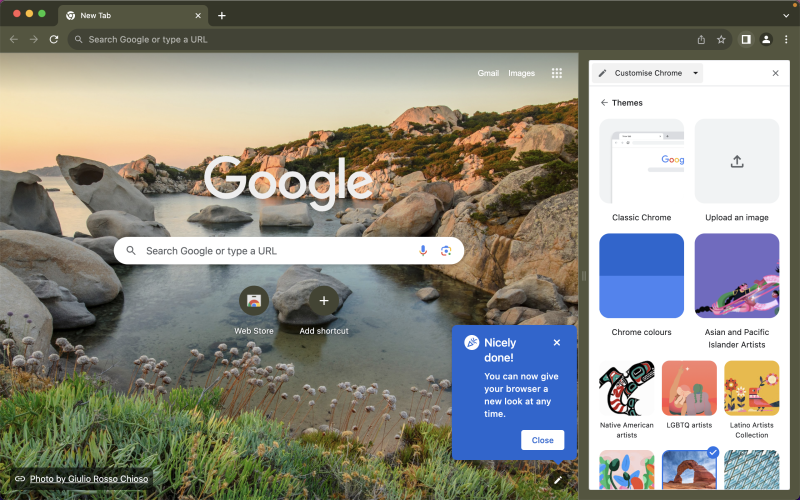Toggle the side panel icon in toolbar
Viewport: 800px width, 500px height.
(746, 39)
